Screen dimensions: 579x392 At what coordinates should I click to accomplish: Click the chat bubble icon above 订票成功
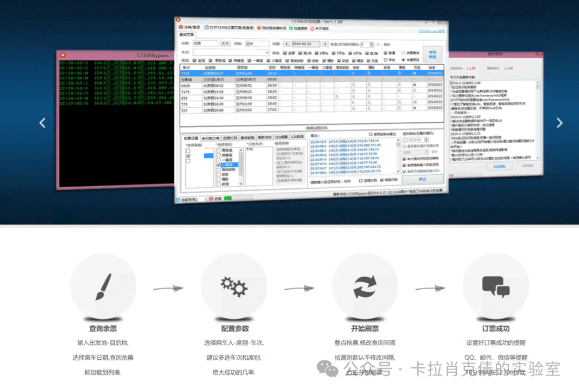point(495,286)
